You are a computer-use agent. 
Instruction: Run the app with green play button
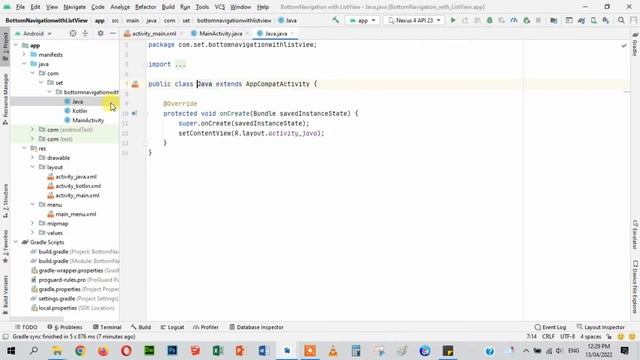point(453,20)
